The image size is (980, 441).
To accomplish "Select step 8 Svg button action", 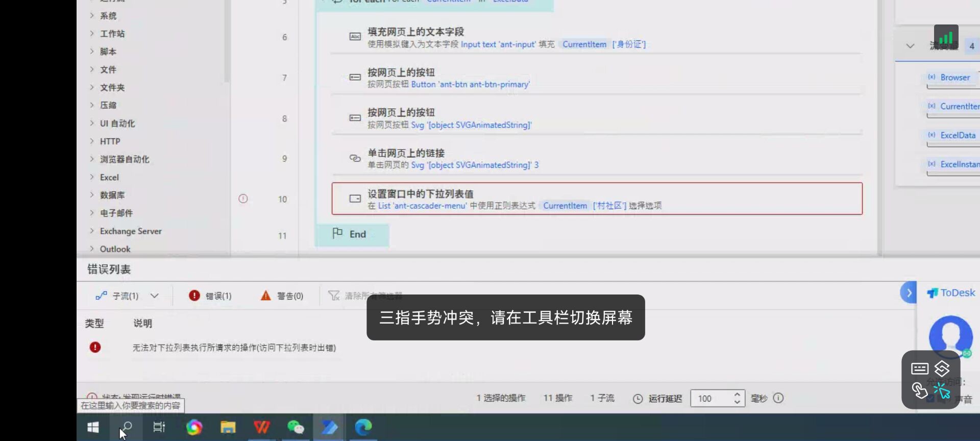I will click(x=597, y=118).
